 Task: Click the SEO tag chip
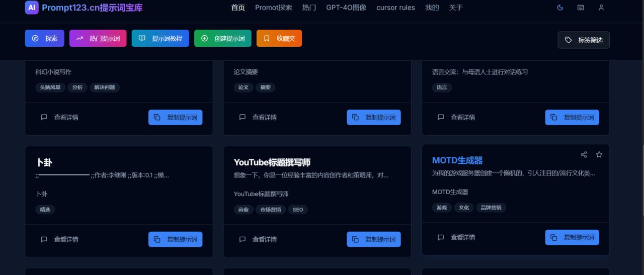pyautogui.click(x=298, y=210)
